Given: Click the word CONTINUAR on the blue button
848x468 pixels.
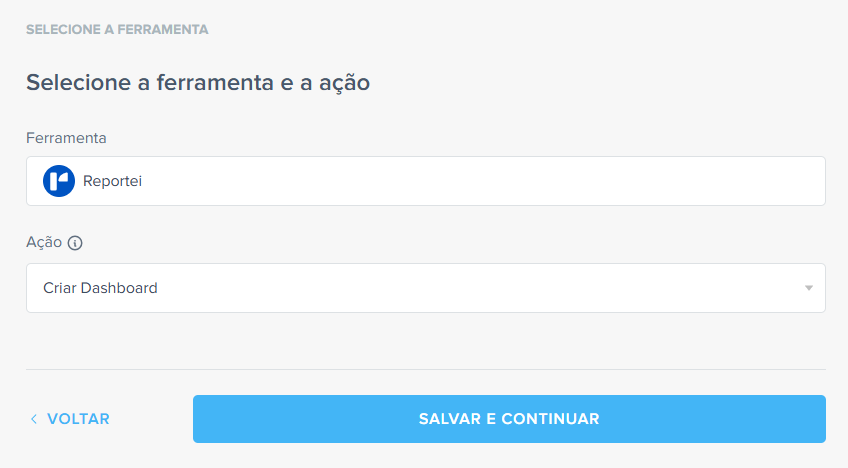Looking at the screenshot, I should [x=551, y=419].
